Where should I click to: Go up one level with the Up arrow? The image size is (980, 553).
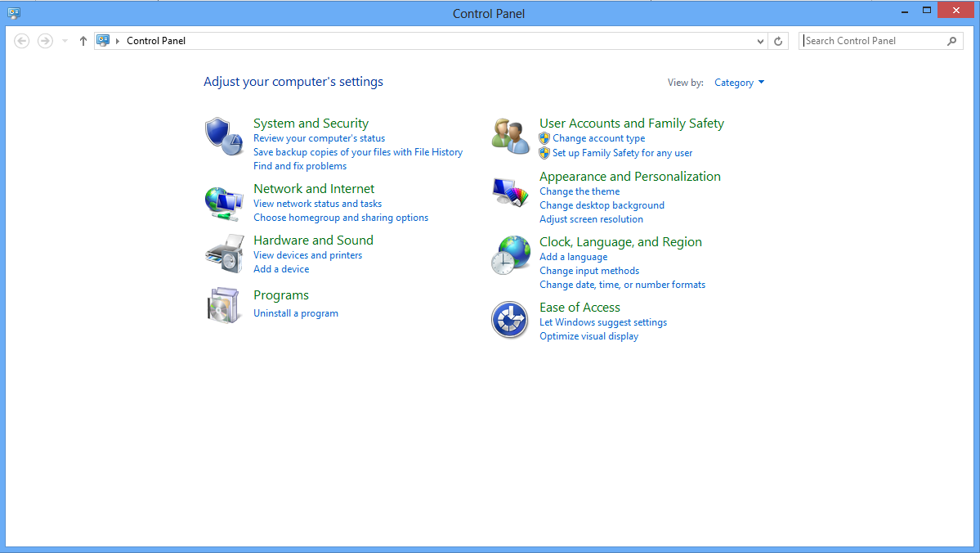(x=83, y=41)
